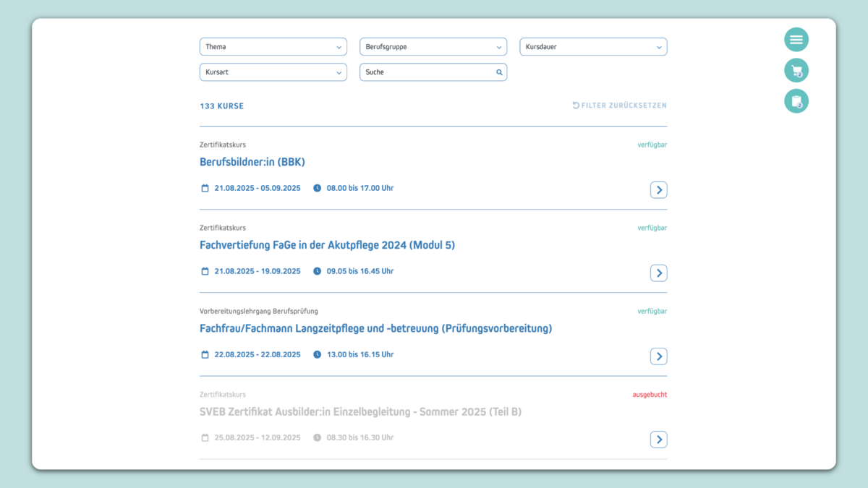Screen dimensions: 868x488
Task: Open the shopping cart icon
Action: tap(796, 71)
